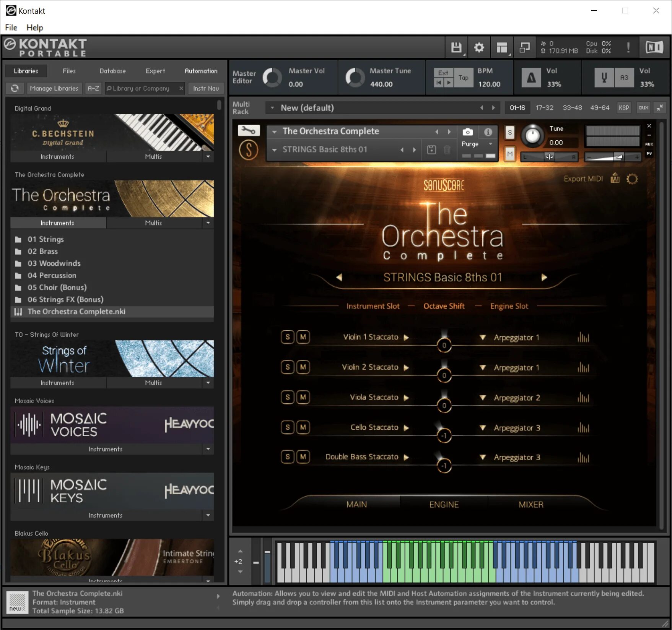Switch to the ENGINE tab
The width and height of the screenshot is (672, 630).
tap(444, 505)
